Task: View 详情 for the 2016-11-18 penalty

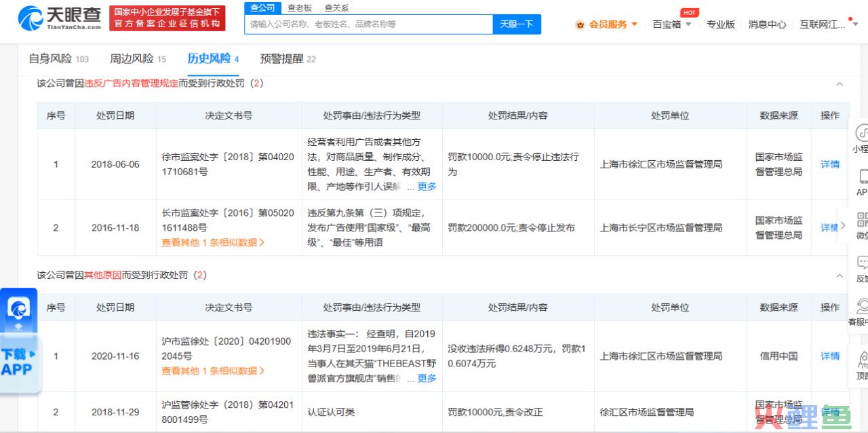Action: [x=830, y=228]
